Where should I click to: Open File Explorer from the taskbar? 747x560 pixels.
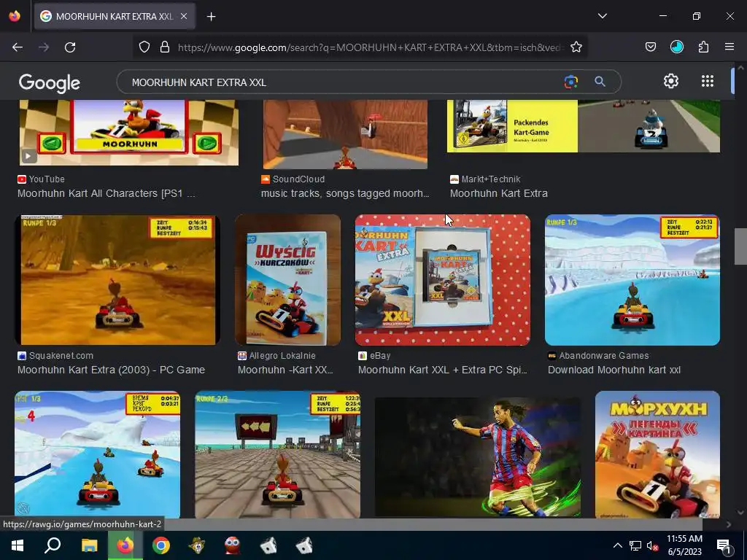pyautogui.click(x=89, y=545)
